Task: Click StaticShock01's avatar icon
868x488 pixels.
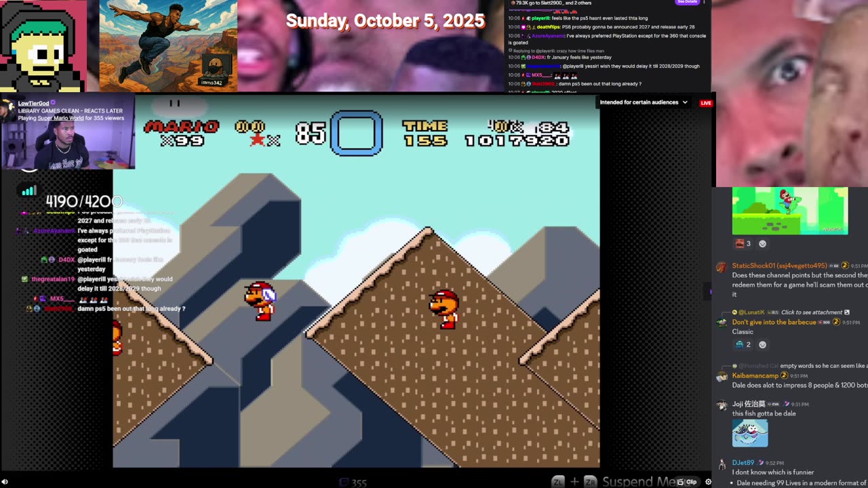Action: (722, 267)
